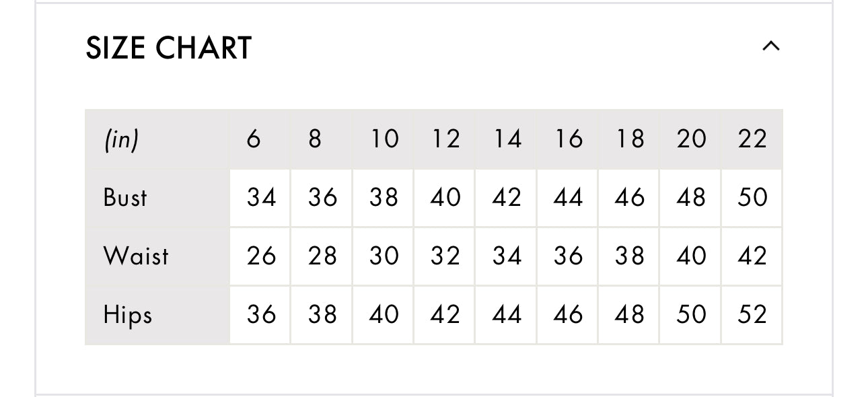Collapse the Size Chart section chevron
The image size is (868, 397).
(x=770, y=46)
